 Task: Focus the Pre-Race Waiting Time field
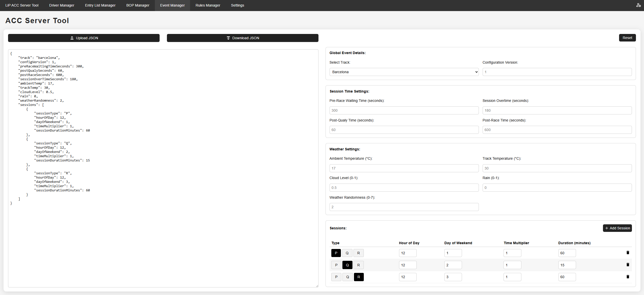point(404,110)
